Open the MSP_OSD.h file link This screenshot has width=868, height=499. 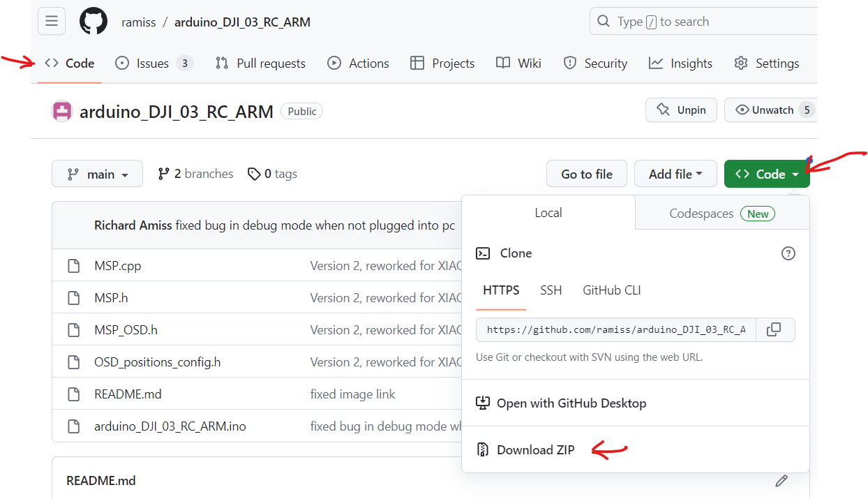click(126, 329)
